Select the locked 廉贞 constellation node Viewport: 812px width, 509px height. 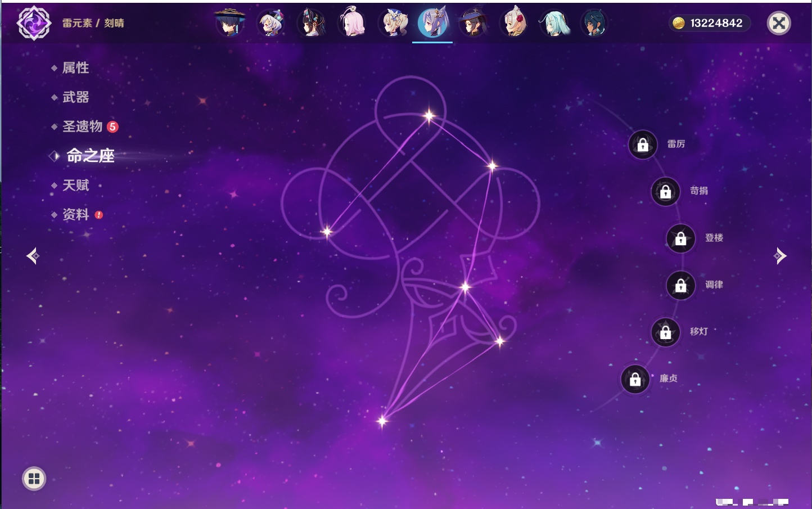(635, 379)
